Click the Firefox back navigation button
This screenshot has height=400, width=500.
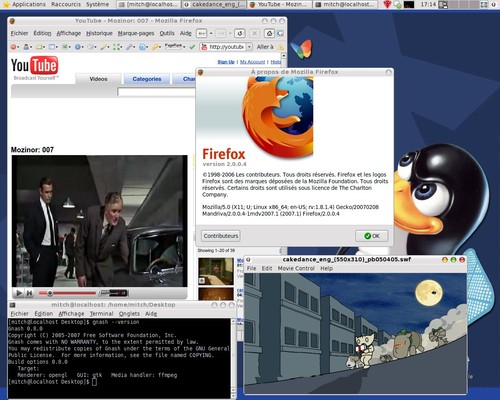click(201, 33)
